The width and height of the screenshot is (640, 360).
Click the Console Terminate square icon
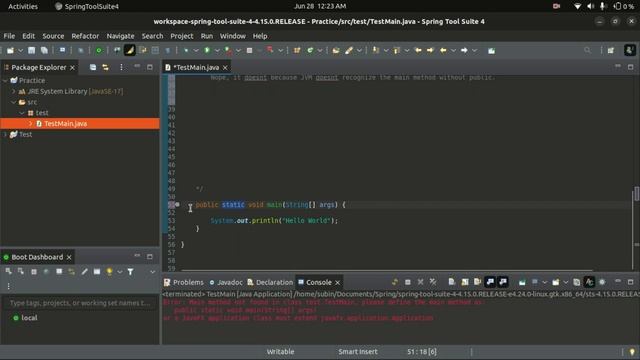tap(407, 282)
